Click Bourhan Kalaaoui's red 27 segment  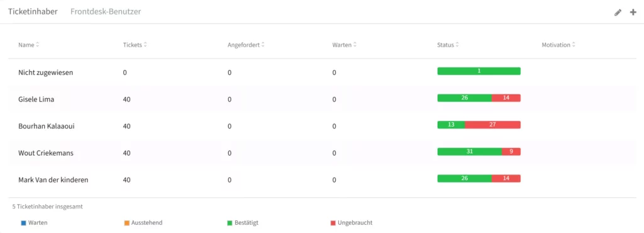tap(492, 125)
